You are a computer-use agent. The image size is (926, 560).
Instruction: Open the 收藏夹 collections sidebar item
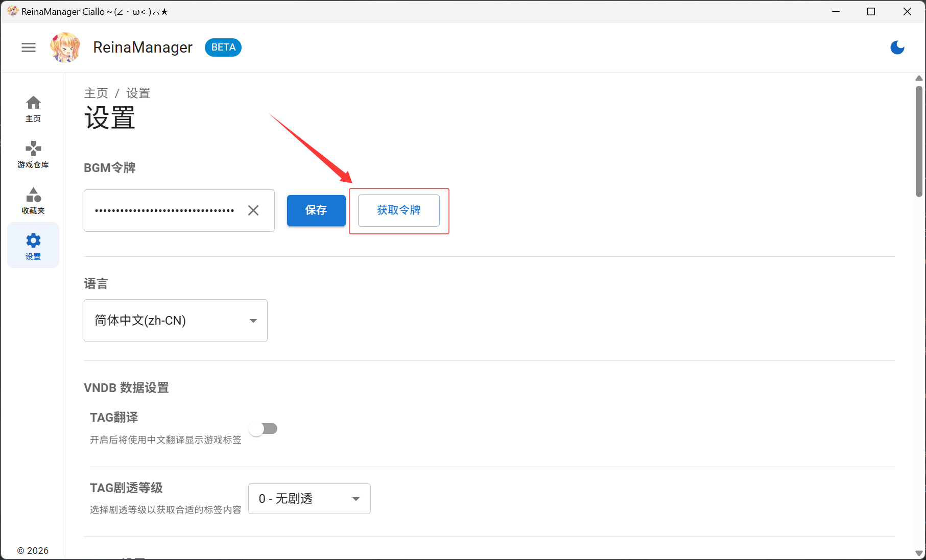(x=33, y=201)
